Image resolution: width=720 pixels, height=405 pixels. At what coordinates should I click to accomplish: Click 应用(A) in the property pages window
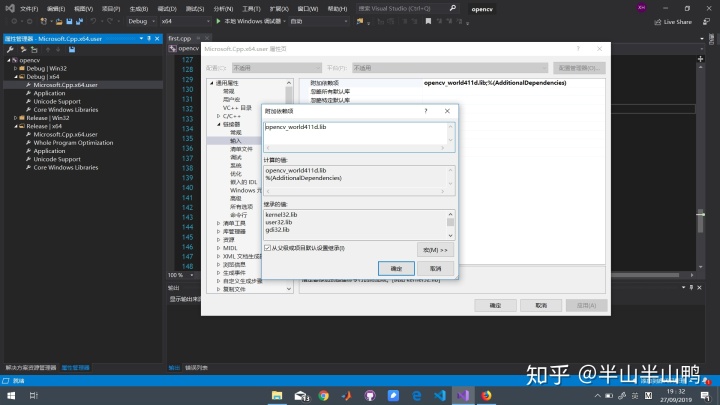(x=586, y=305)
